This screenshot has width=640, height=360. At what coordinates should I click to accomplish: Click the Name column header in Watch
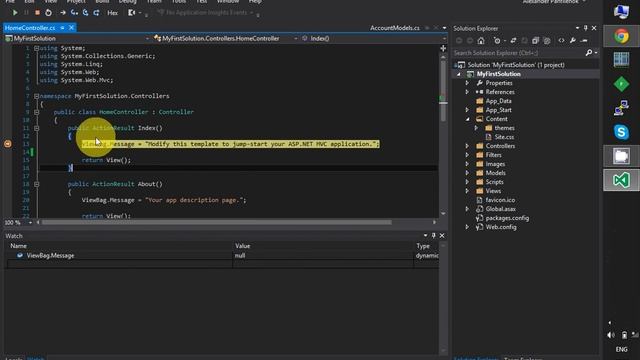pos(18,246)
